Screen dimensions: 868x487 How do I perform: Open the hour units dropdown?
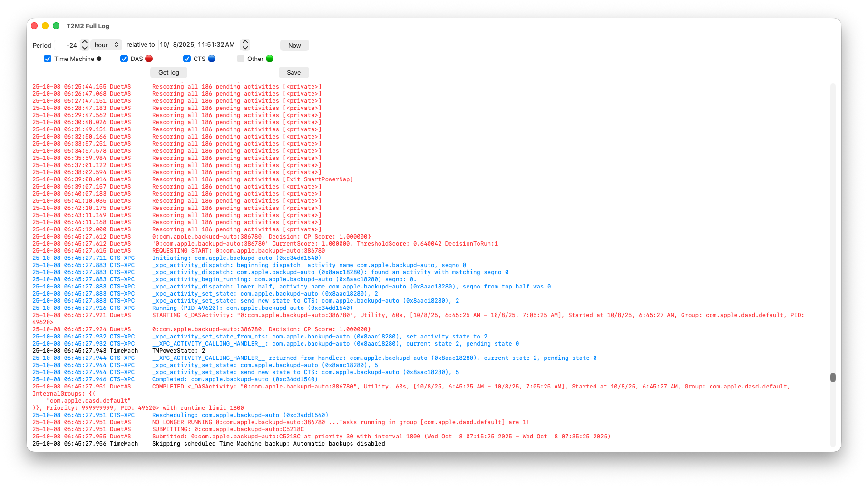[106, 45]
